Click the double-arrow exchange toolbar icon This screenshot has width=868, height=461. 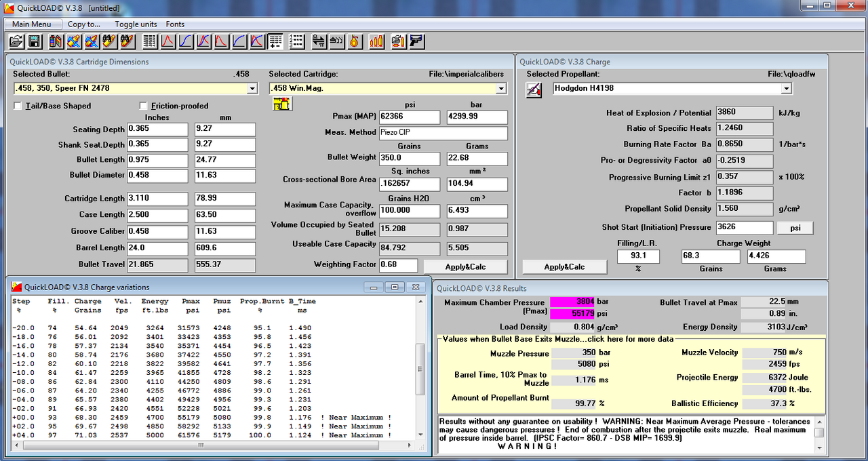click(x=319, y=41)
